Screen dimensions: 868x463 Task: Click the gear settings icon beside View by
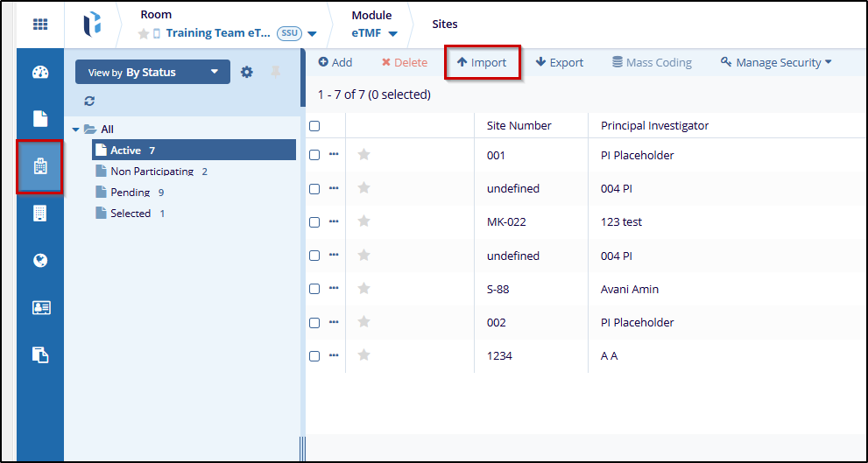[x=247, y=73]
